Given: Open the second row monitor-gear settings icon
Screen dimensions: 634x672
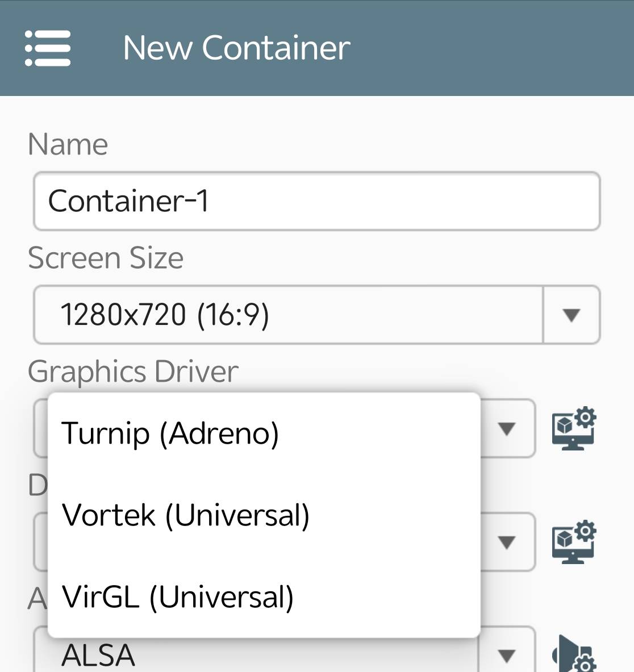Looking at the screenshot, I should click(x=574, y=542).
